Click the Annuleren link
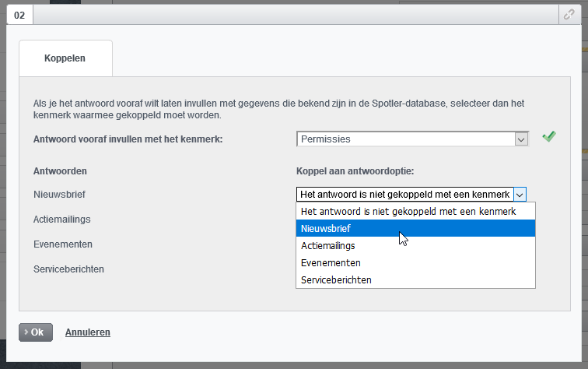 87,332
